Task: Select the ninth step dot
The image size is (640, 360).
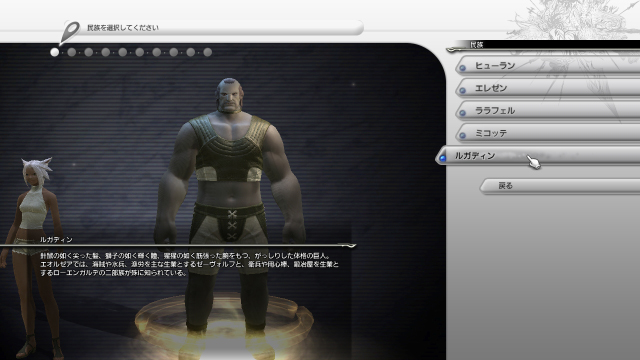Action: point(191,52)
